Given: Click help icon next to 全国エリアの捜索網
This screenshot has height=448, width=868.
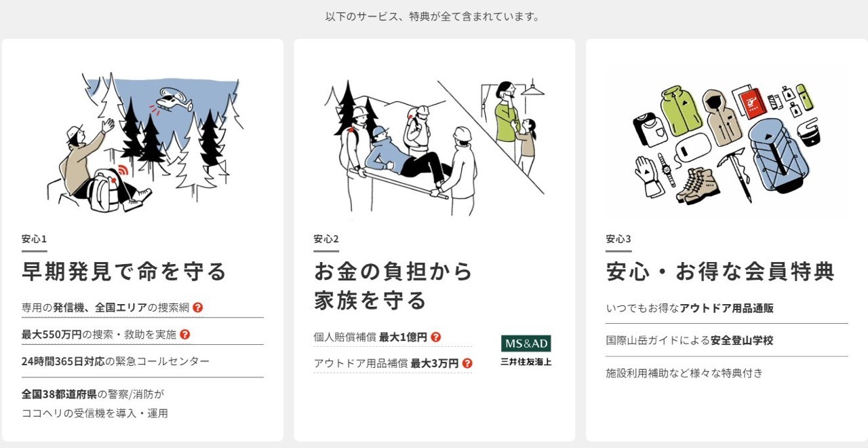Looking at the screenshot, I should [198, 307].
